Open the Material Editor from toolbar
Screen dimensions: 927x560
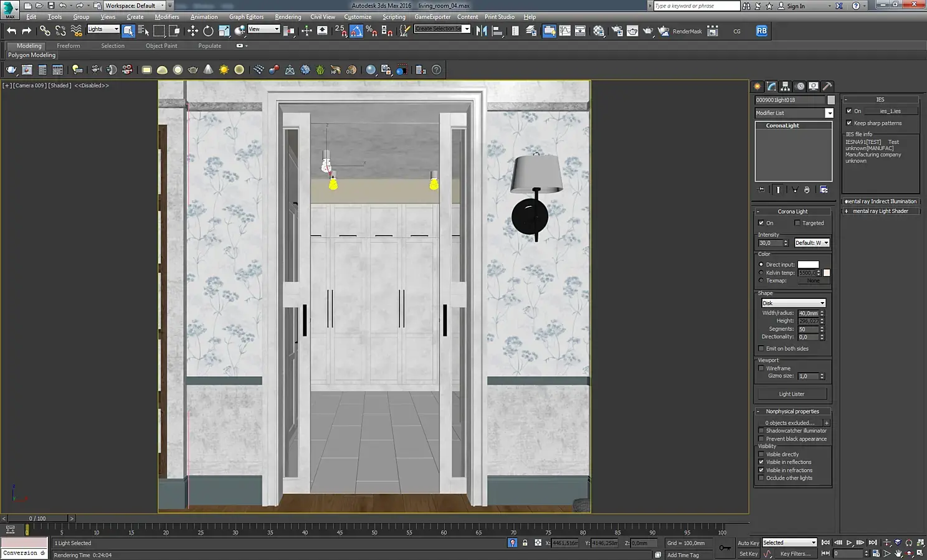pyautogui.click(x=599, y=31)
